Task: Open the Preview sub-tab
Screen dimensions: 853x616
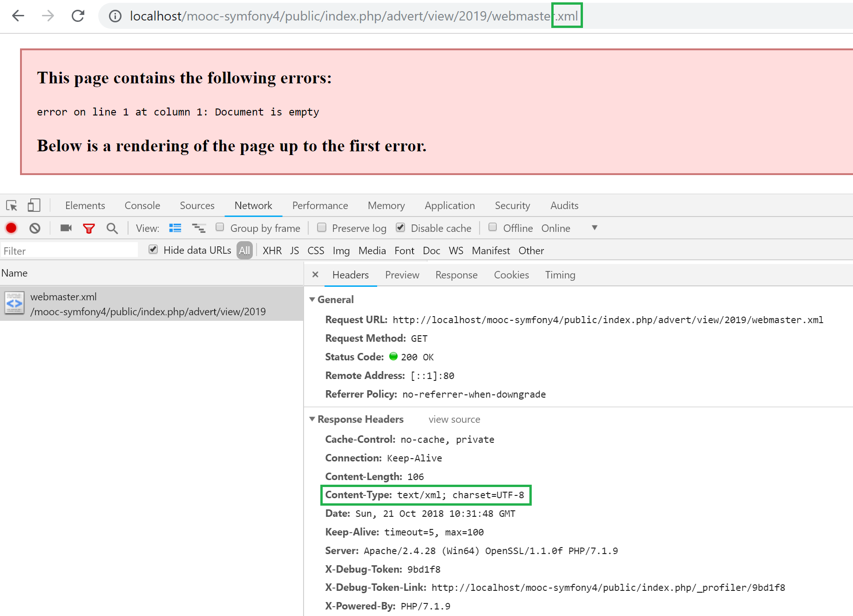Action: [x=402, y=275]
